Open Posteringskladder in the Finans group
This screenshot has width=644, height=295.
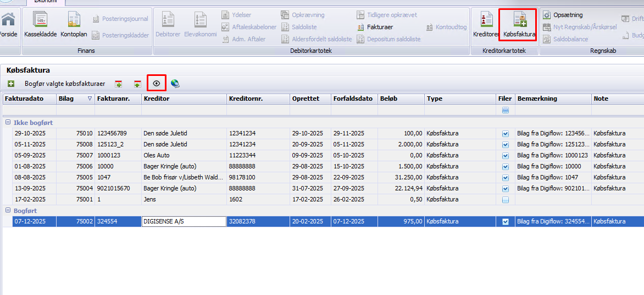tap(120, 35)
